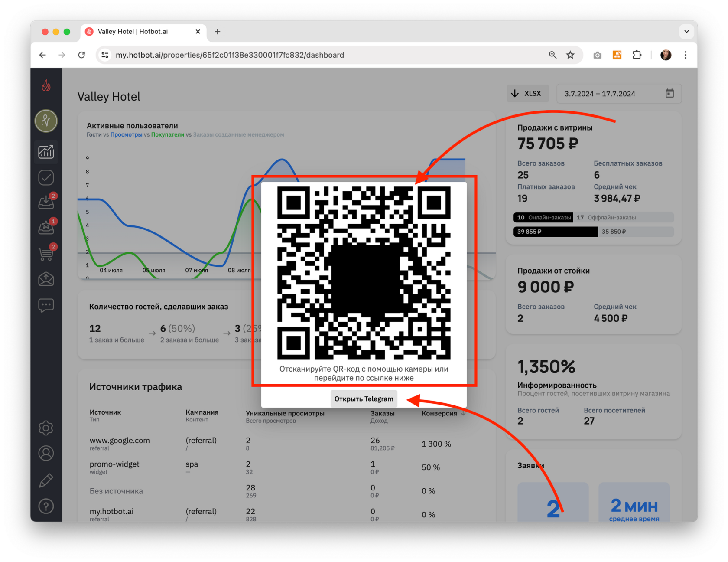Click the 1 300 % conversion cell
Image resolution: width=728 pixels, height=562 pixels.
click(436, 444)
